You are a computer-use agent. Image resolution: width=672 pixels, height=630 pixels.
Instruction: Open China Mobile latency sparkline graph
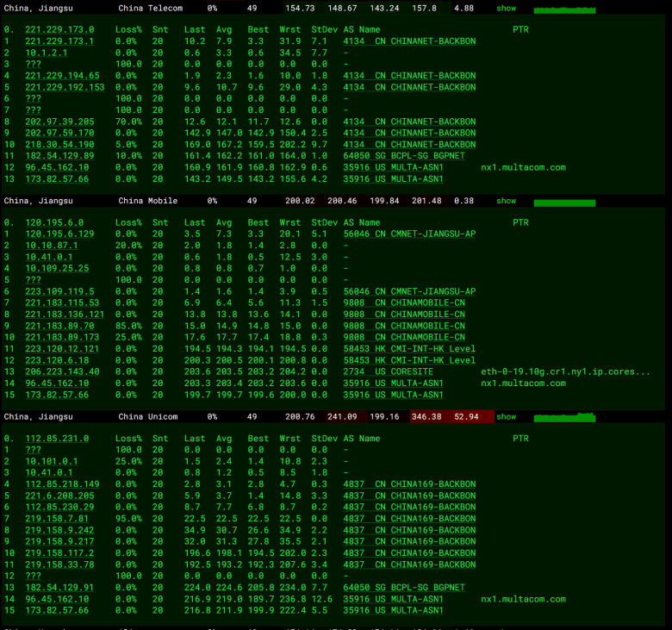point(564,202)
